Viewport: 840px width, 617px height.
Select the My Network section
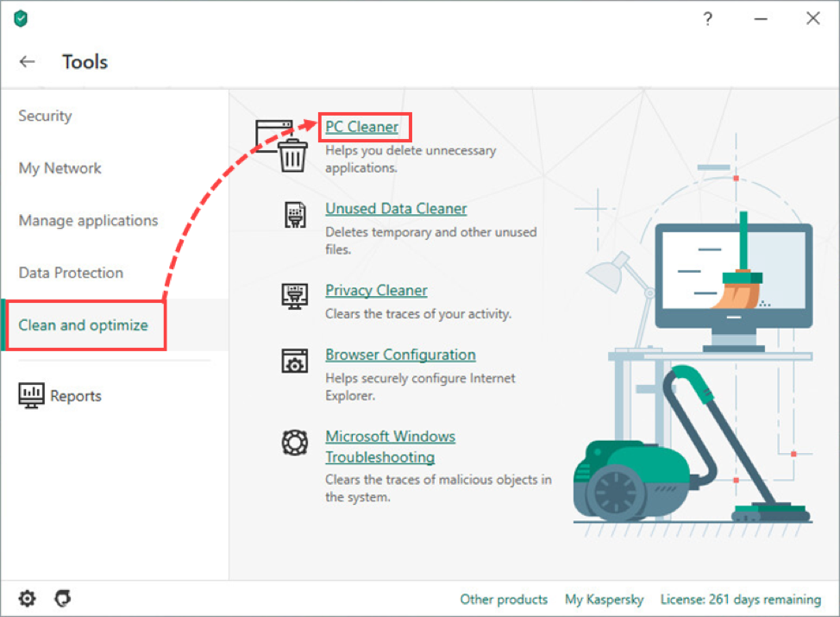click(60, 168)
